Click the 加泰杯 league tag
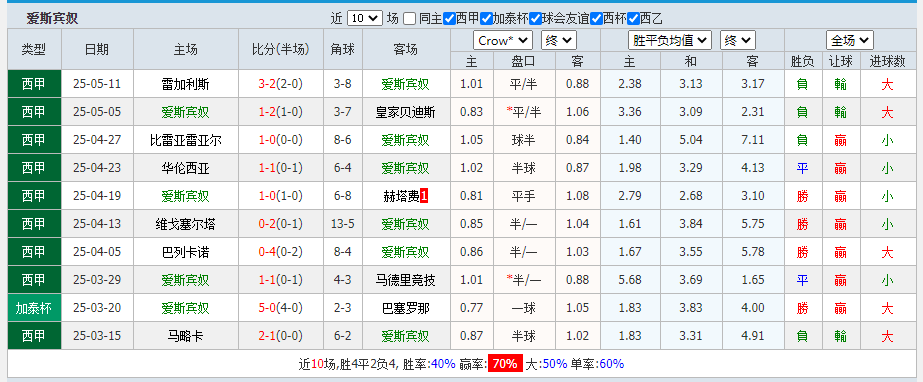The width and height of the screenshot is (923, 382). 34,308
